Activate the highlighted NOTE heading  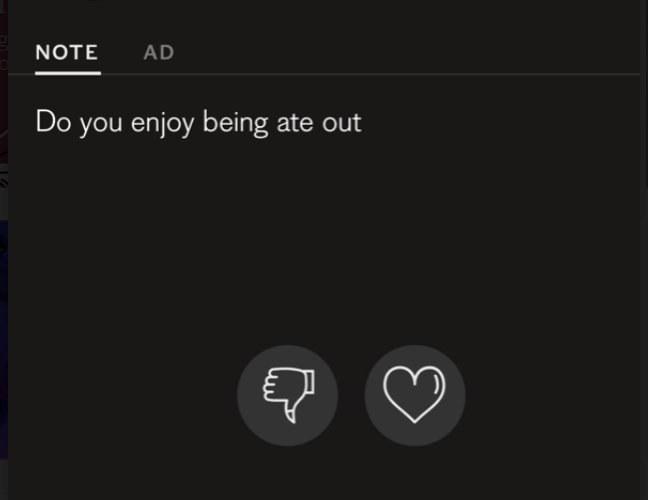click(x=67, y=52)
